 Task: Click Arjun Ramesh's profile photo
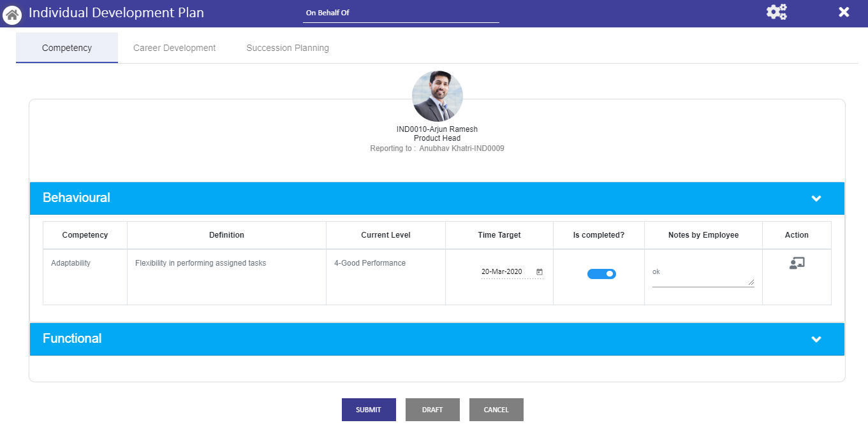[x=437, y=96]
